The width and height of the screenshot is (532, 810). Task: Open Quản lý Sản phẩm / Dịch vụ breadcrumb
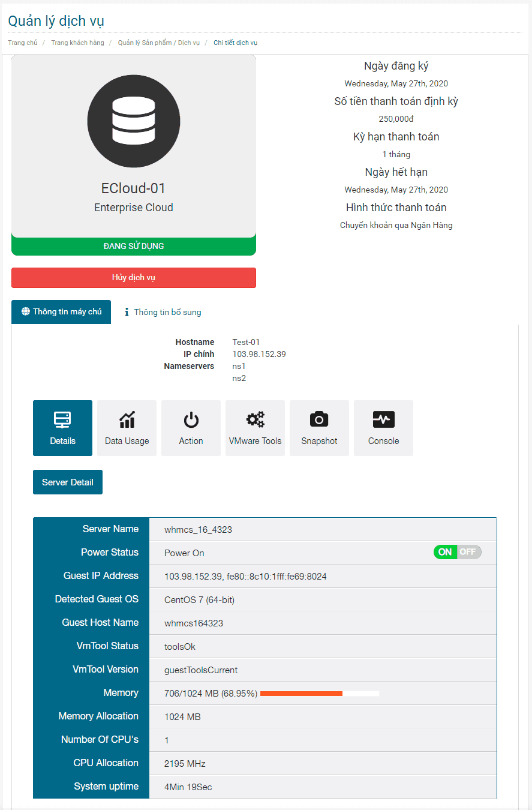coord(159,43)
